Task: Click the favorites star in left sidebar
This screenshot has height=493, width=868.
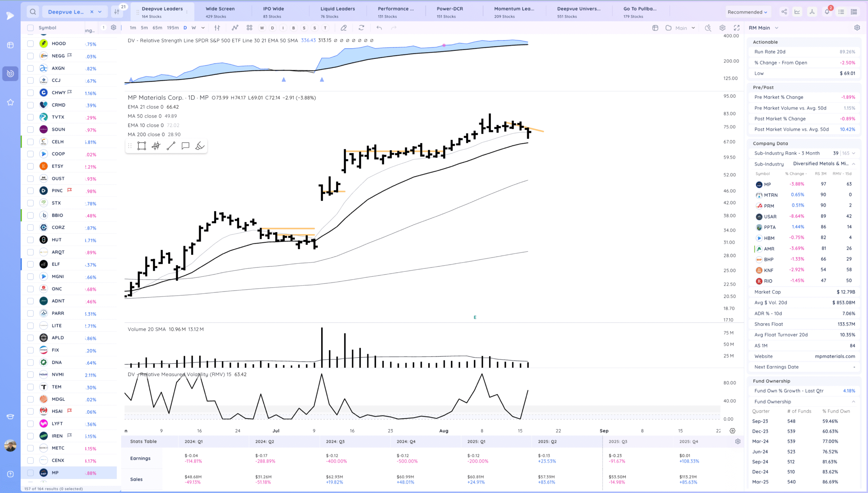Action: 10,102
